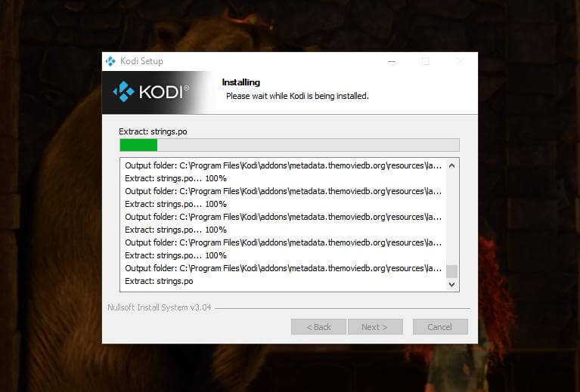The width and height of the screenshot is (580, 392).
Task: Click the log scrollbar down arrow
Action: [451, 285]
